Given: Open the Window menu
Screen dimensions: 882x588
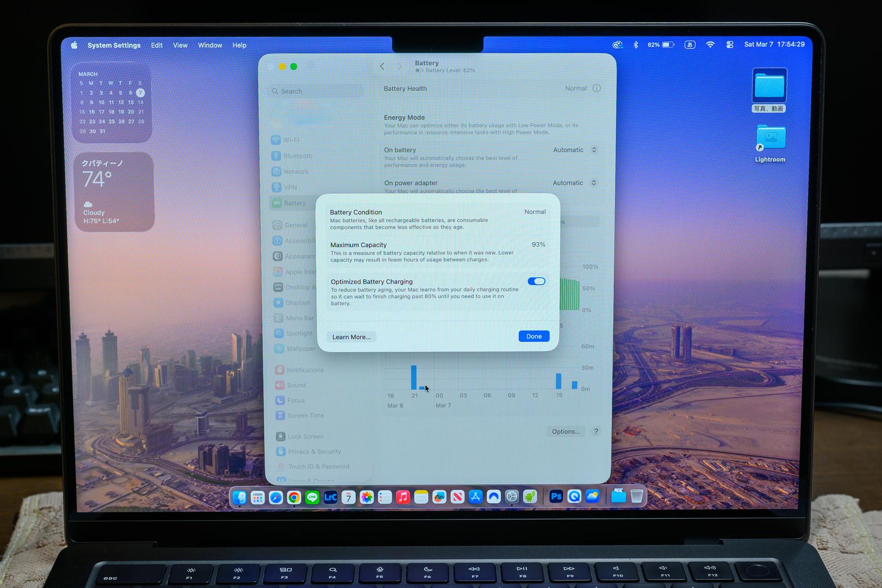Looking at the screenshot, I should coord(210,45).
